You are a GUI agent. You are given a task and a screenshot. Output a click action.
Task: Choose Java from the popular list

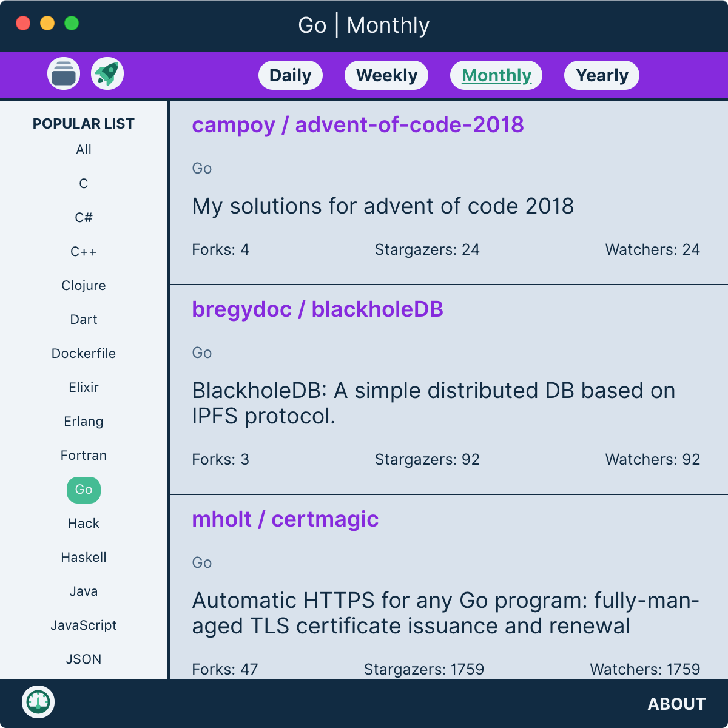(x=84, y=591)
